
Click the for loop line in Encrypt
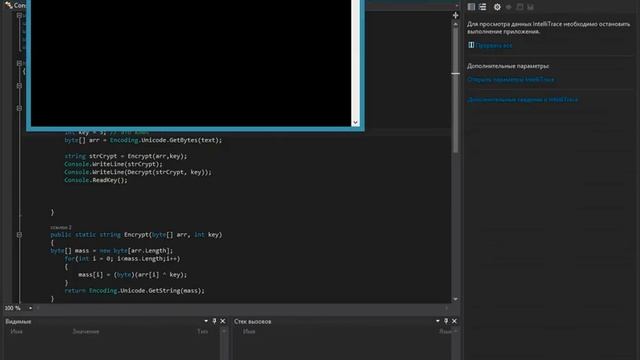click(x=122, y=259)
